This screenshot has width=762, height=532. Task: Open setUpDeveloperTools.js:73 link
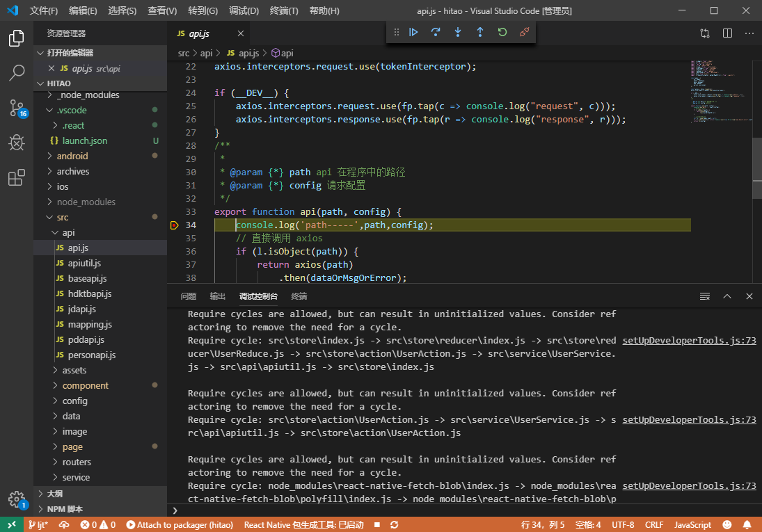pyautogui.click(x=688, y=340)
